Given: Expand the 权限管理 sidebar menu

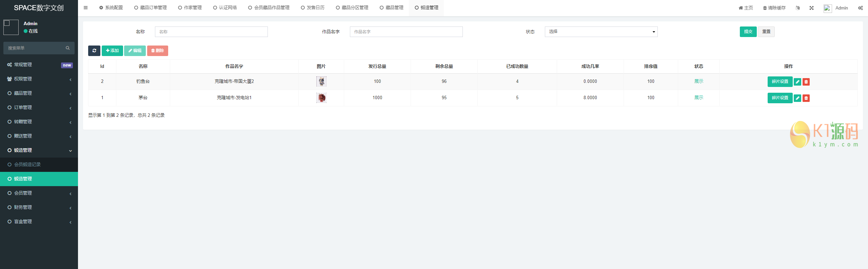Looking at the screenshot, I should (39, 79).
